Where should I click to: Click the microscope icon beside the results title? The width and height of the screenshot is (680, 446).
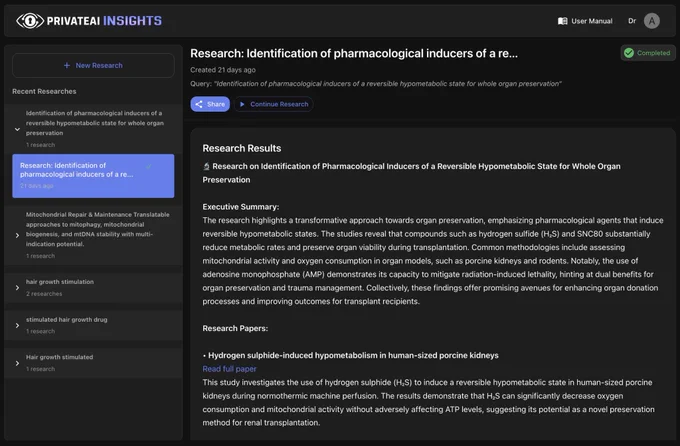(206, 167)
